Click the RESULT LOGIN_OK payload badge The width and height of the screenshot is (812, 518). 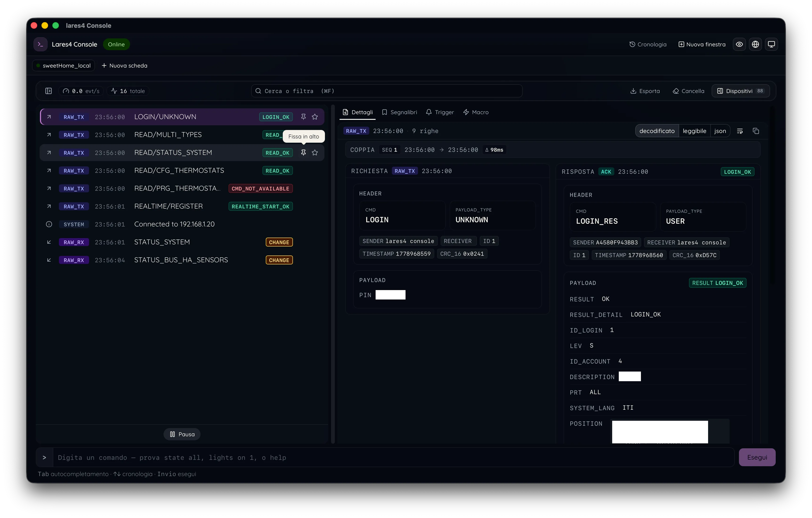[718, 283]
